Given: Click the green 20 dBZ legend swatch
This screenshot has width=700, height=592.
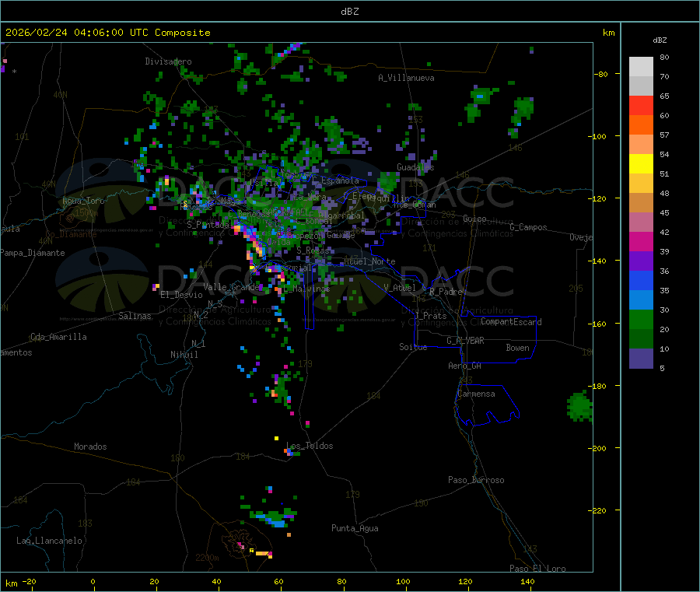Looking at the screenshot, I should pos(641,319).
